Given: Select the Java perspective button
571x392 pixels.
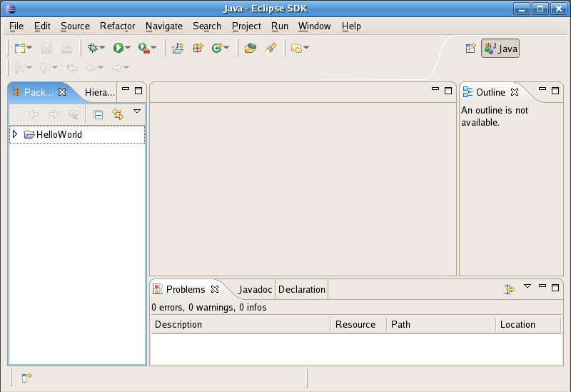Looking at the screenshot, I should 500,49.
